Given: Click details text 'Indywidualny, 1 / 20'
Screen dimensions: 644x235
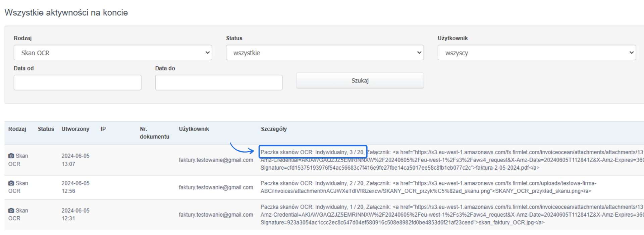Looking at the screenshot, I should coord(340,207).
